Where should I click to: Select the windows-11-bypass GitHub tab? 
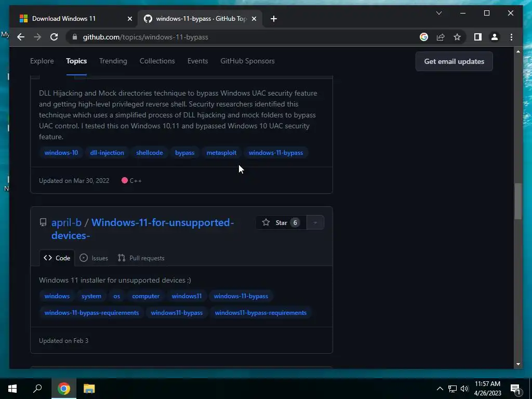(x=199, y=19)
